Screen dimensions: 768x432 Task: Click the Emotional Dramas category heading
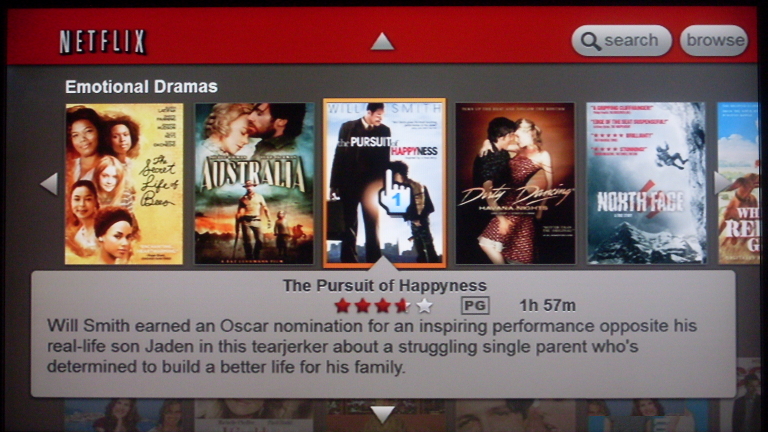(x=141, y=87)
